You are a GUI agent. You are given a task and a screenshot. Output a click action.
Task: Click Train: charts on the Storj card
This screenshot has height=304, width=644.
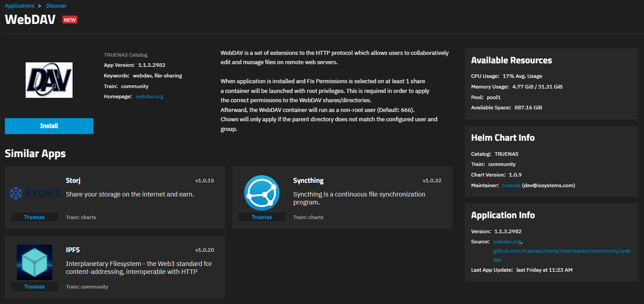[81, 217]
